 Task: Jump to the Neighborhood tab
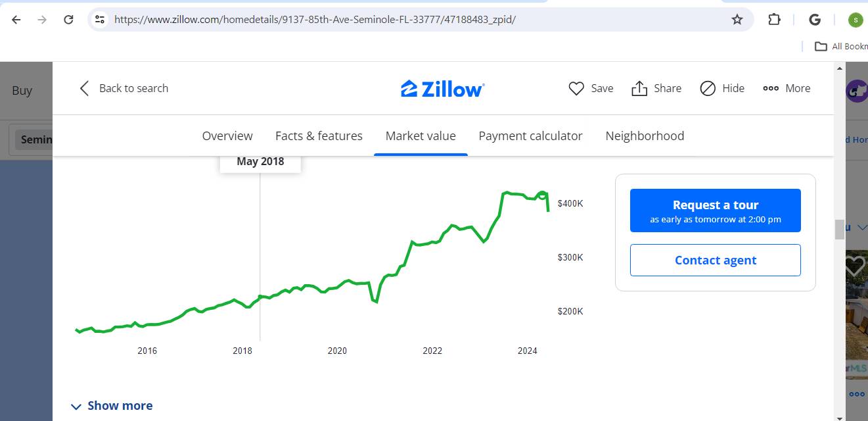(645, 136)
